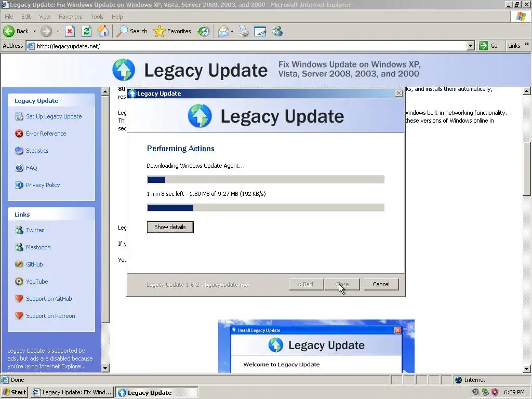Open the Mastodon link in sidebar

[x=38, y=247]
